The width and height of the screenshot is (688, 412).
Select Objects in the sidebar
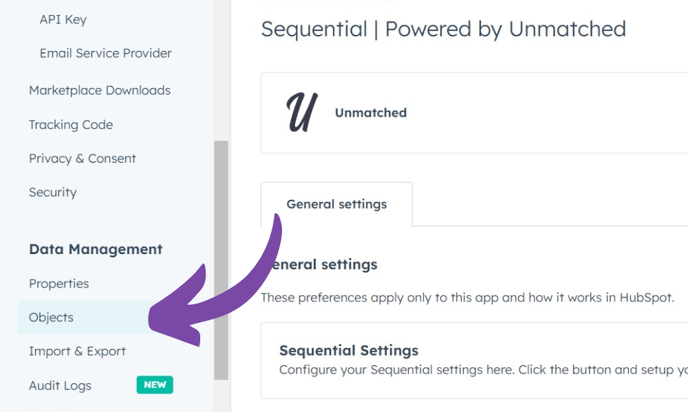(51, 317)
